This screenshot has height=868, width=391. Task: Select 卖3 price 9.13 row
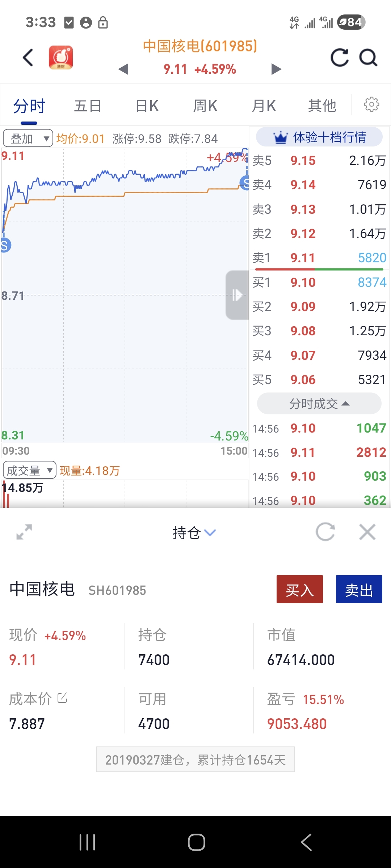tap(319, 209)
